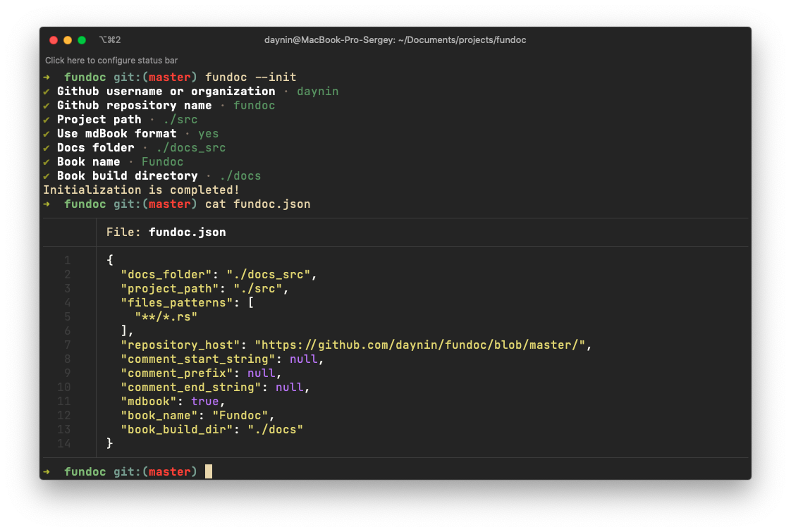
Task: Click the checkmark beside Project path
Action: click(x=47, y=120)
